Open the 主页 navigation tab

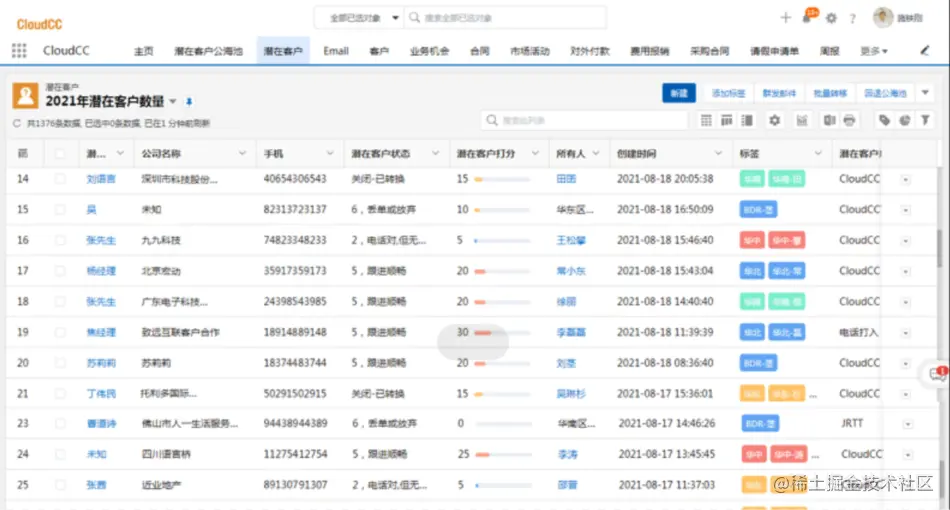(144, 51)
